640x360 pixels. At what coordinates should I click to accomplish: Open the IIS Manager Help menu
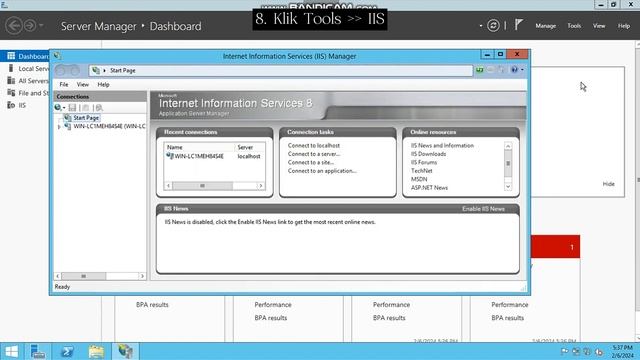tap(103, 84)
